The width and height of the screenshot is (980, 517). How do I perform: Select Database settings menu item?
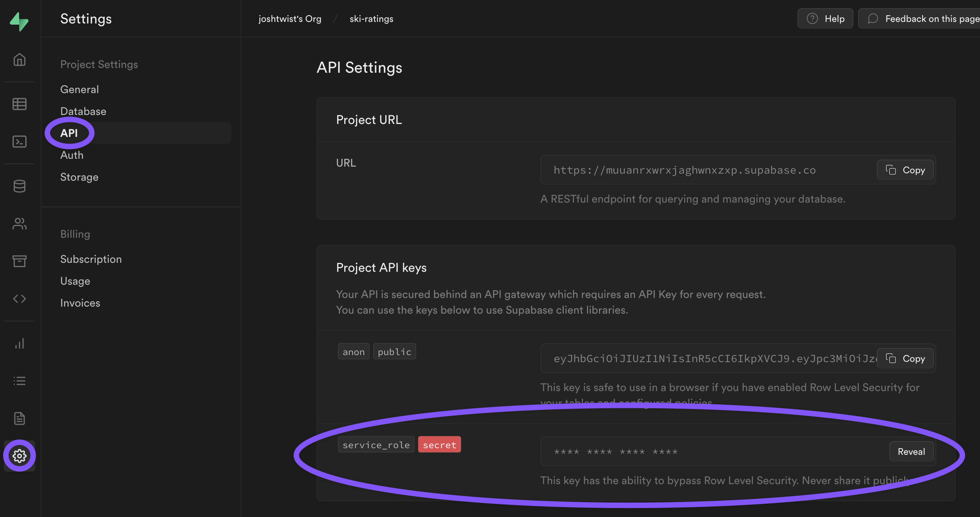pyautogui.click(x=83, y=111)
